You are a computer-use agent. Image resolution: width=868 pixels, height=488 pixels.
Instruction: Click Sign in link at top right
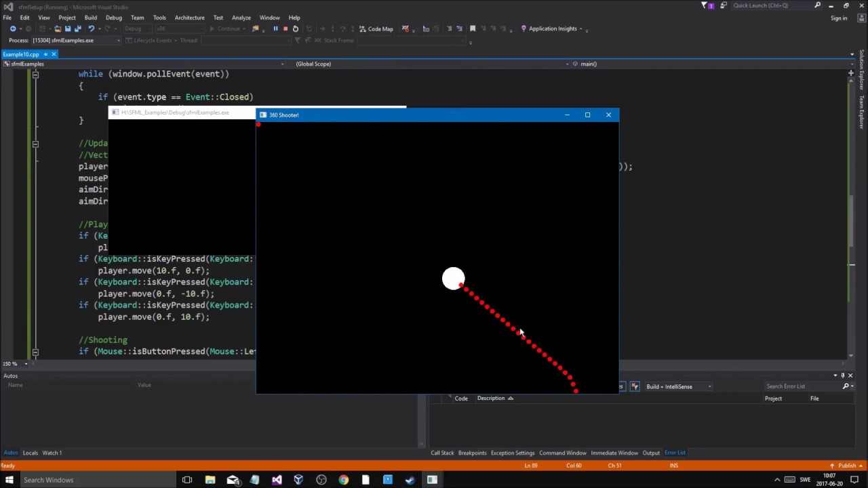click(839, 18)
